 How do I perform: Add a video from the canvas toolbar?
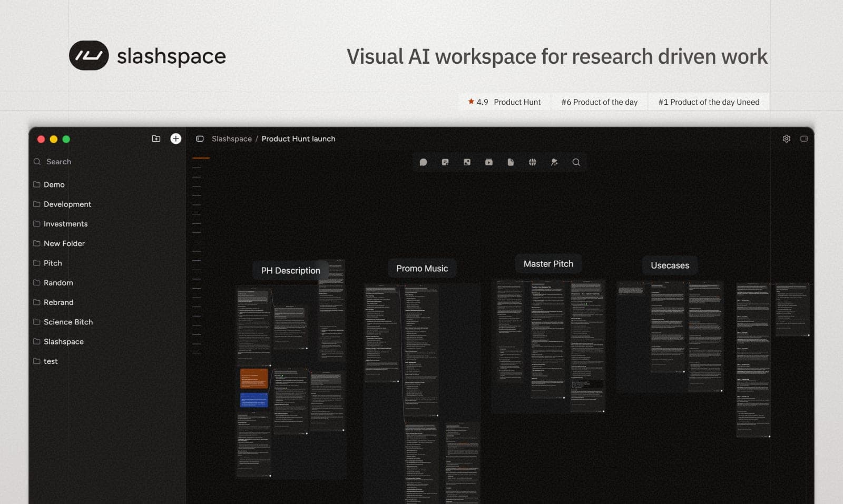489,162
